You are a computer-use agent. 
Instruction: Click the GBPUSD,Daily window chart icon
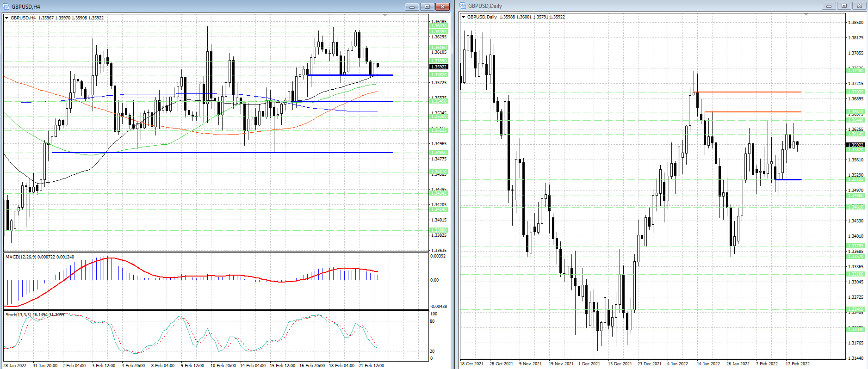463,6
